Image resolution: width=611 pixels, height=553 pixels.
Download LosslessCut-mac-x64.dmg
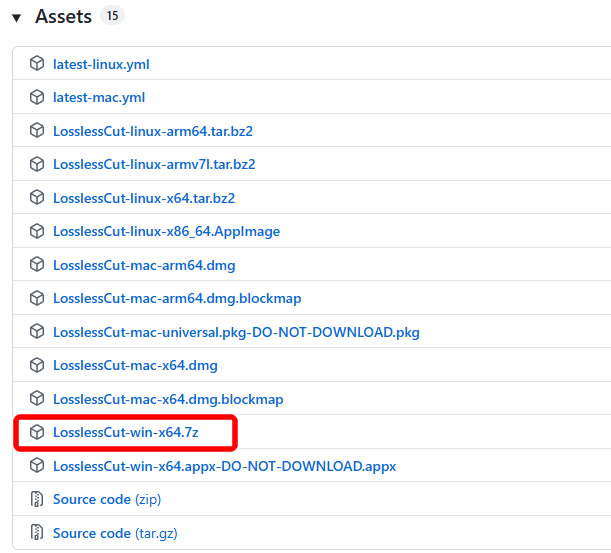(135, 366)
